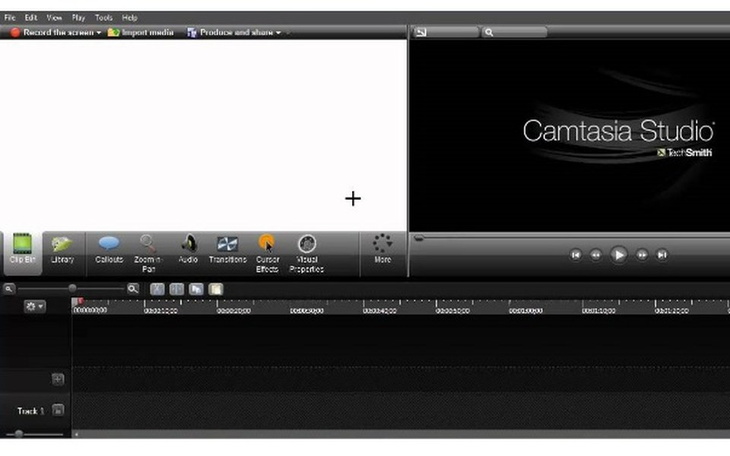Open the Tools menu

point(104,18)
